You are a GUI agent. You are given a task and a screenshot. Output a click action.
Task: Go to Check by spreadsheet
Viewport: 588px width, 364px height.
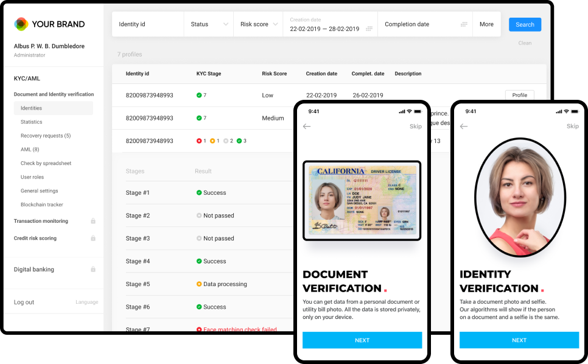point(46,163)
